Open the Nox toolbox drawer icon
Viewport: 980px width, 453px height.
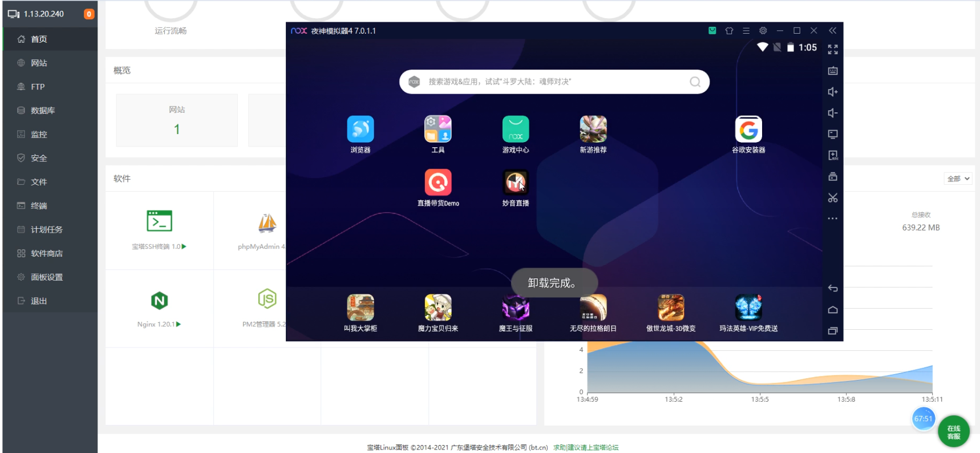click(x=833, y=176)
